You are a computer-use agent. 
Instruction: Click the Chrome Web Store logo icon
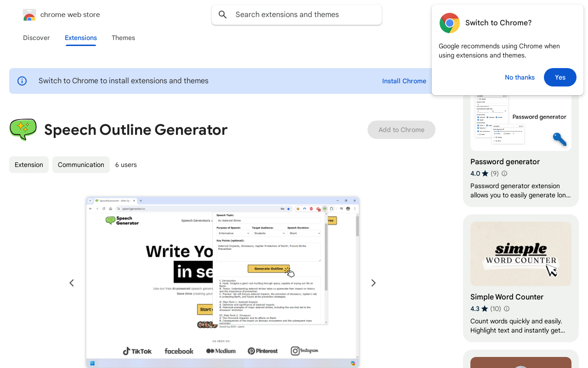(x=29, y=15)
